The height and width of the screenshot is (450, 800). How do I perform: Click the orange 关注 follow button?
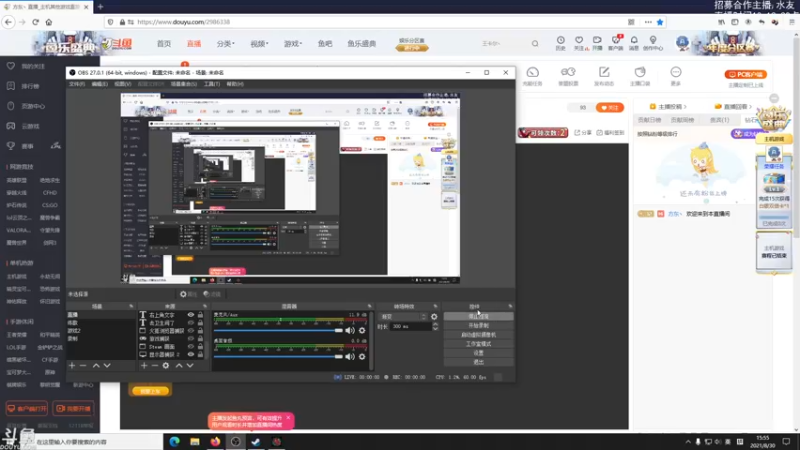click(610, 108)
